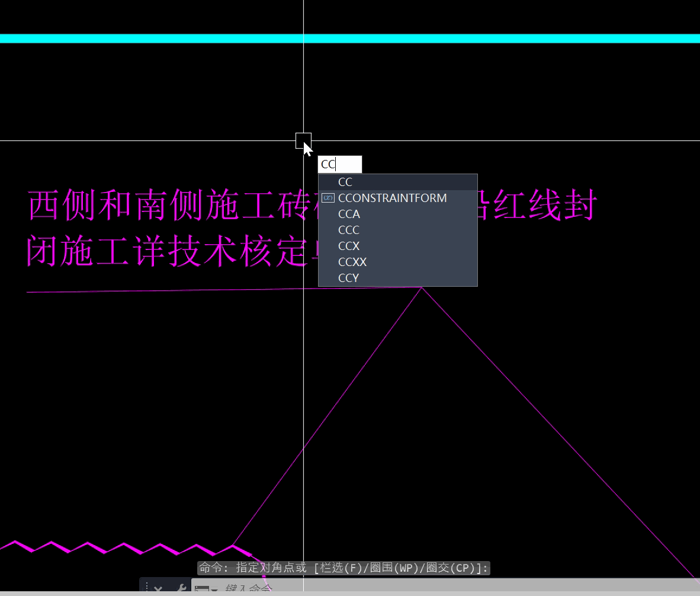Grab the command line grip handle
Screen dimensions: 700x596
pos(146,588)
